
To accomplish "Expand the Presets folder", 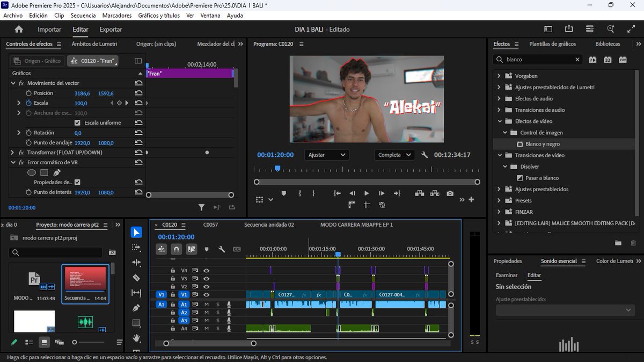I will [500, 200].
